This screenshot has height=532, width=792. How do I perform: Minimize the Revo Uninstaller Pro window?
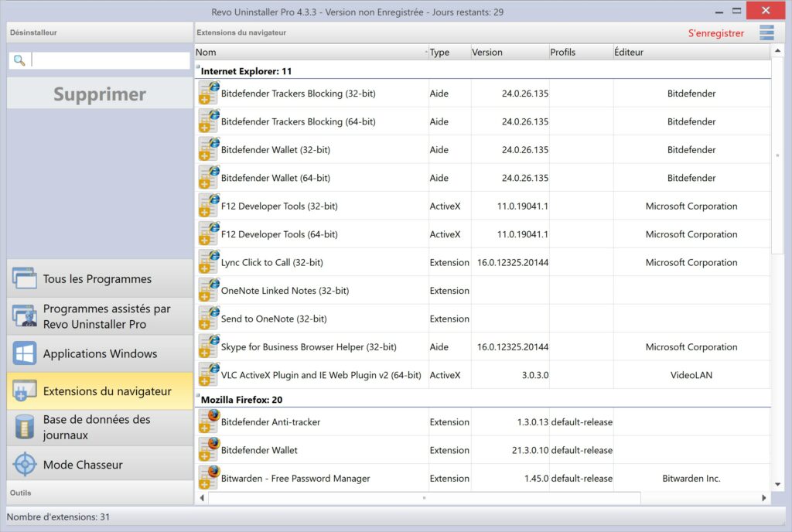pos(719,11)
